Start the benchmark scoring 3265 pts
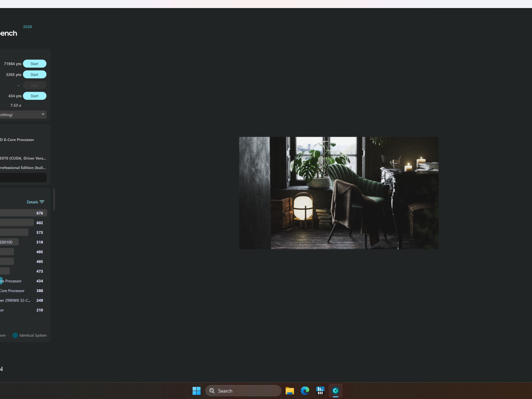 click(x=35, y=75)
